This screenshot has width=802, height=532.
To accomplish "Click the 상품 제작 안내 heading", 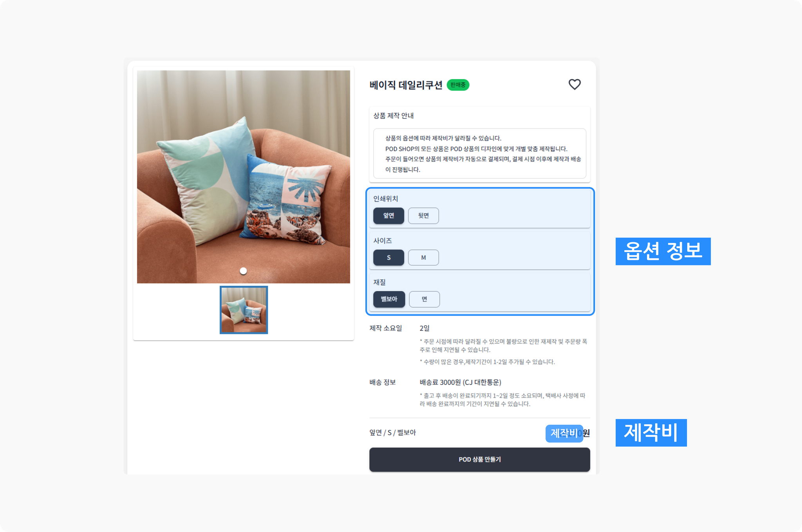I will 393,116.
